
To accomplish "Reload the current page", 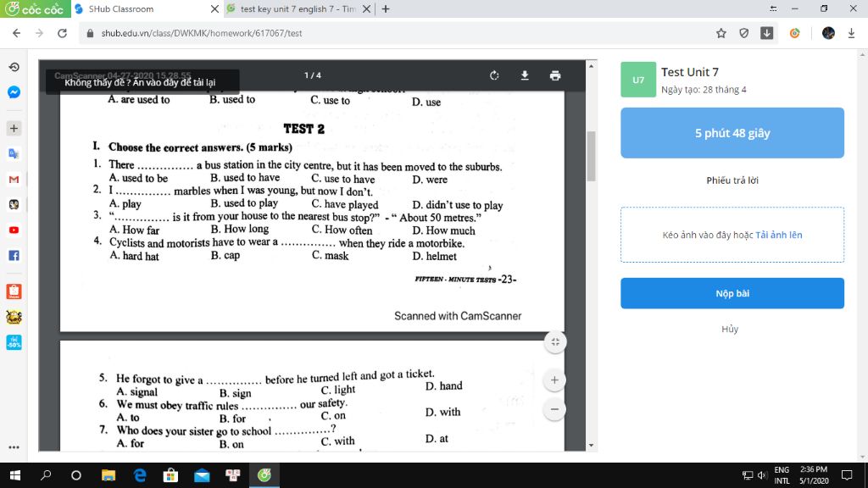I will tap(62, 33).
